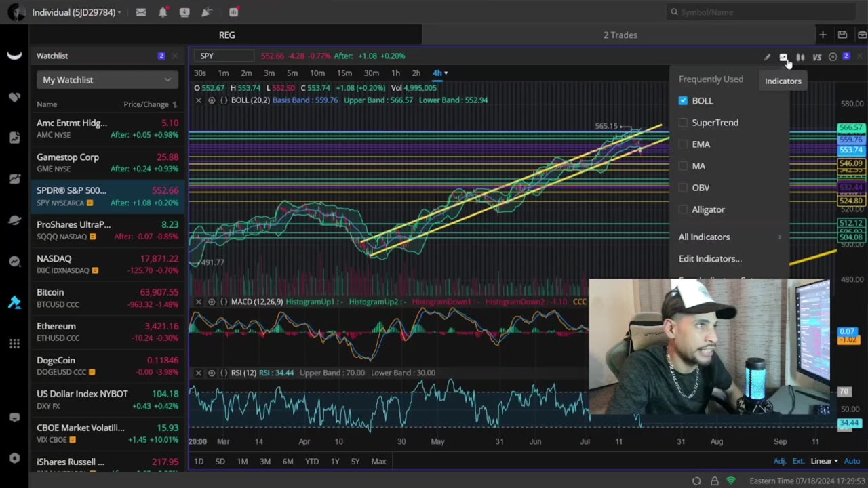Open the deposit/download tray icon
Viewport: 868px width, 488px height.
click(184, 12)
